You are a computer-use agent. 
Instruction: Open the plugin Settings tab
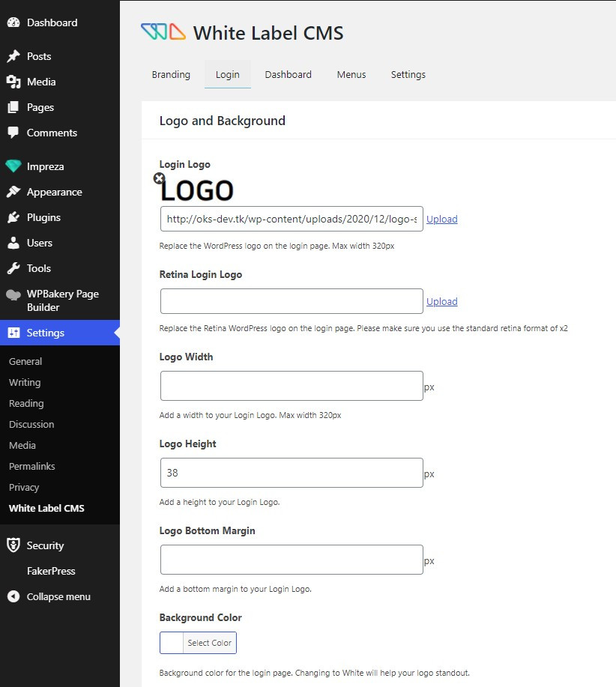tap(408, 74)
